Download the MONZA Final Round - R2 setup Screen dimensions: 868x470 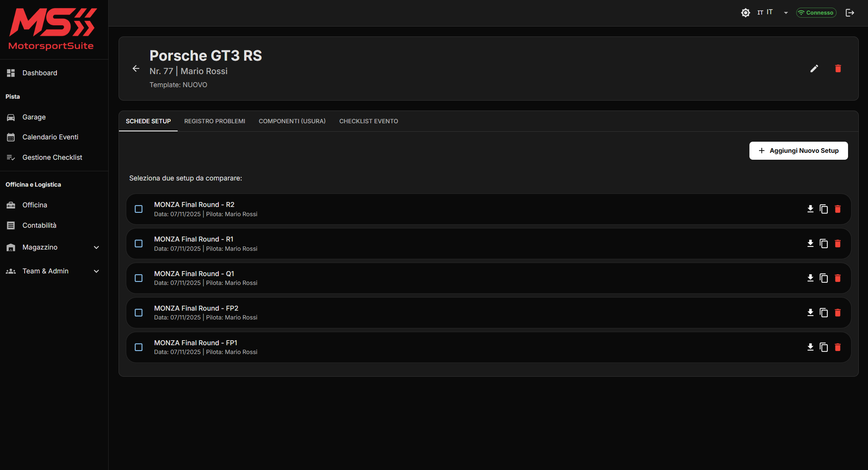pyautogui.click(x=810, y=209)
